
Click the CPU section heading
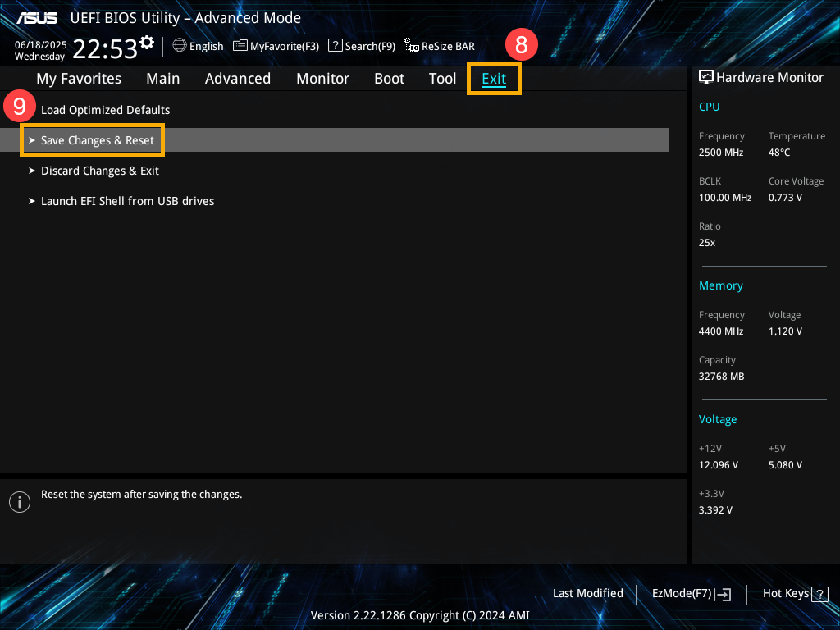pos(709,107)
